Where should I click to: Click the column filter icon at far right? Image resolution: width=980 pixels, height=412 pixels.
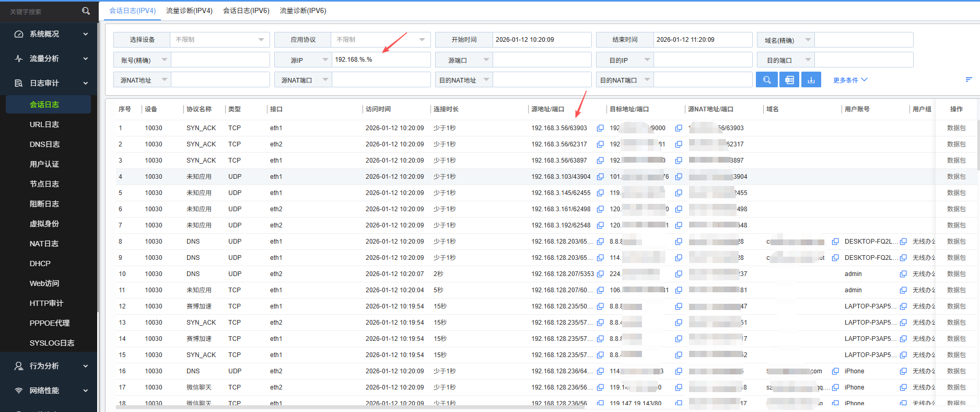coord(969,79)
